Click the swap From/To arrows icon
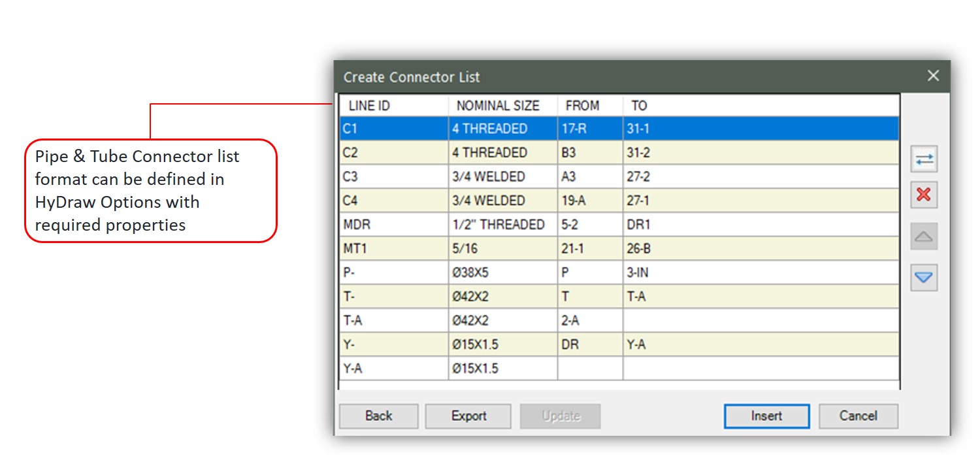Viewport: 980px width, 460px height. 924,159
